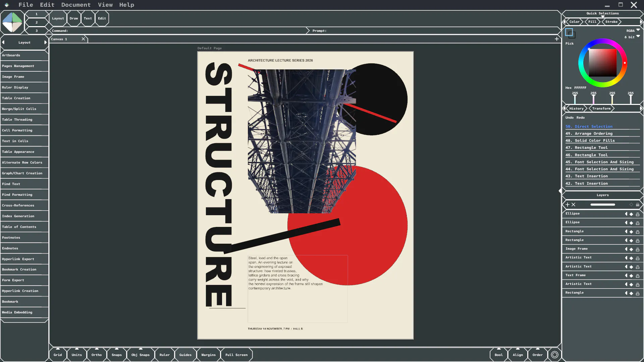Go to next panel with Layout right arrow

(x=46, y=43)
